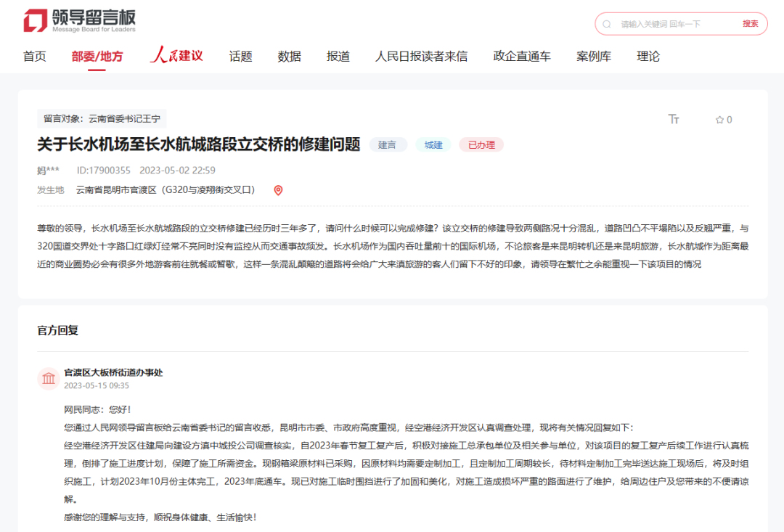Open 人民日报读者来信 navigation tab

coord(422,56)
